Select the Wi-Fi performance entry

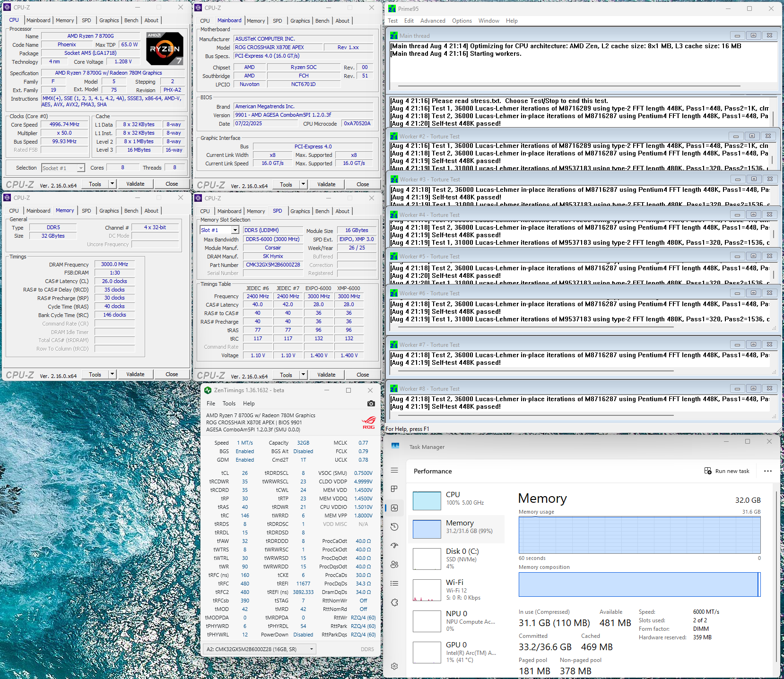pos(457,590)
